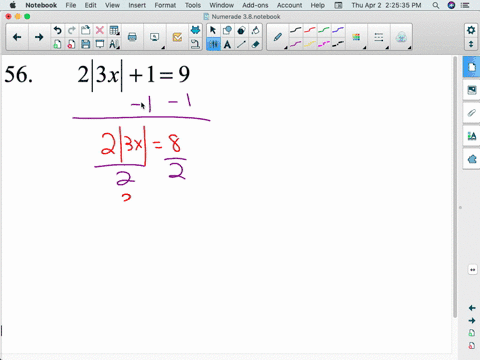Click the Spotlight search icon in menu bar
Screen dimensions: 480x360
click(x=436, y=5)
